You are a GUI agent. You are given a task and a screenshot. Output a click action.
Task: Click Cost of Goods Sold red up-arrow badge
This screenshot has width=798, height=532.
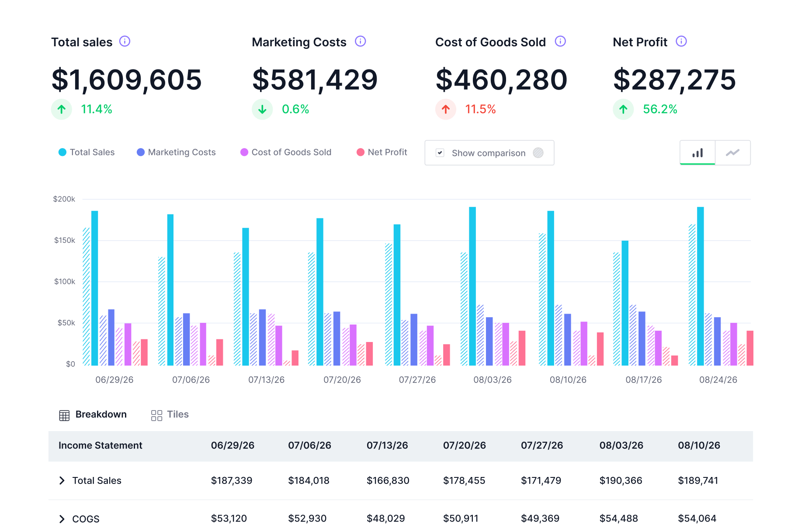pos(446,109)
